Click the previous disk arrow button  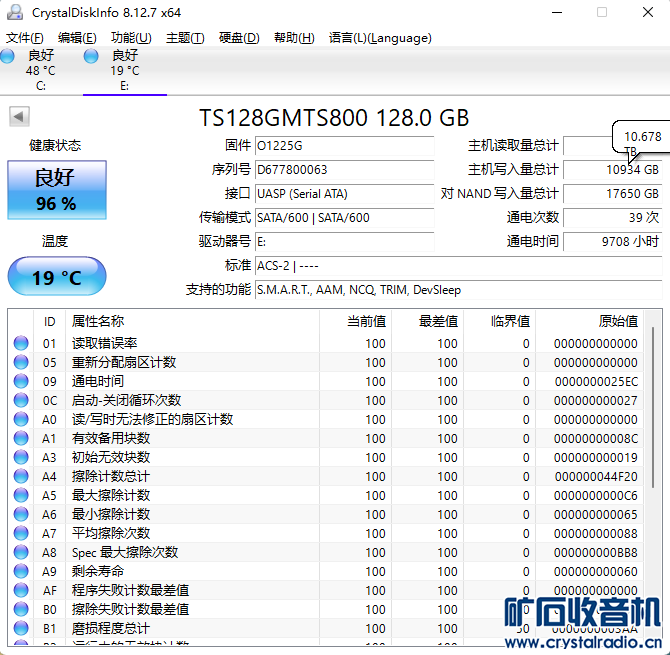pos(19,117)
